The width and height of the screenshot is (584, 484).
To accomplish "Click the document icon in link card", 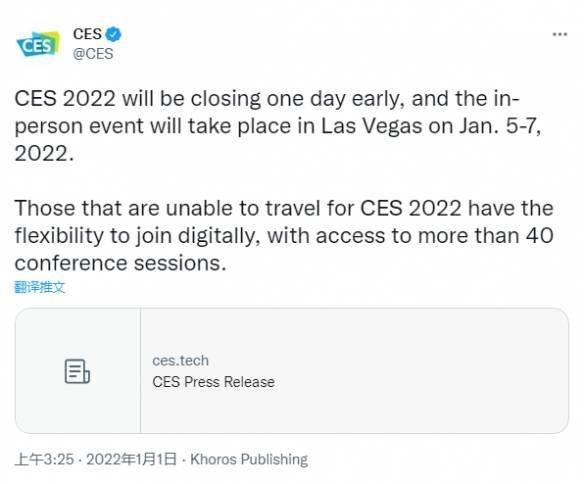I will (77, 371).
